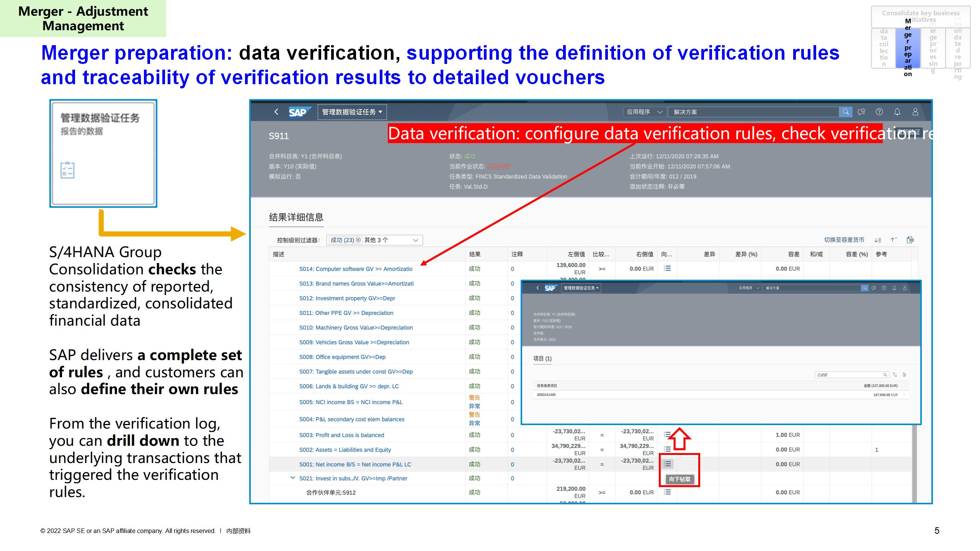Click the search magnifier in the shell bar
980x551 pixels.
click(x=846, y=112)
